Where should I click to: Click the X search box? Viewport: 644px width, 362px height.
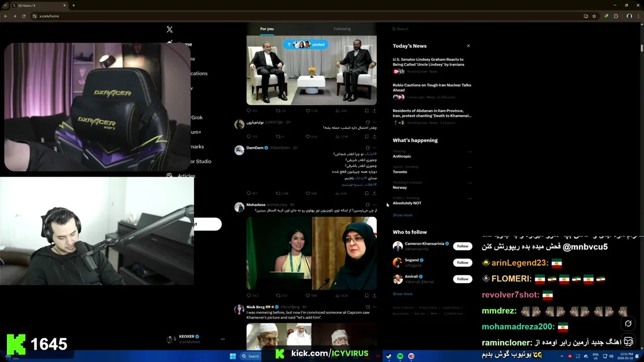coord(432,29)
